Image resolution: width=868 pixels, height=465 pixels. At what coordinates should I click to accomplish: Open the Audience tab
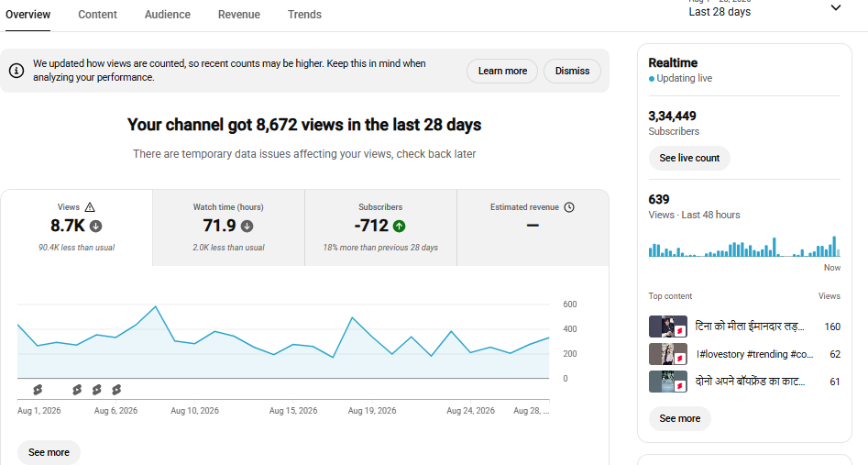click(167, 15)
